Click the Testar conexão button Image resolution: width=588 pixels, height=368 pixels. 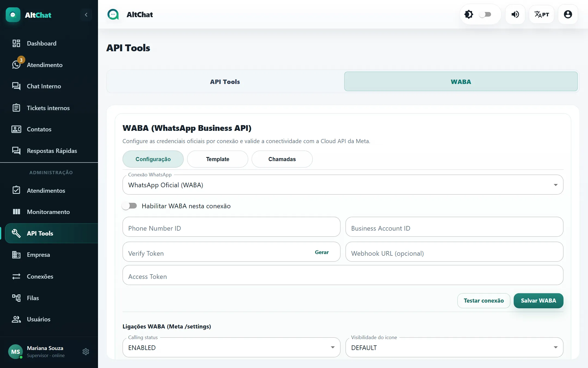tap(484, 301)
